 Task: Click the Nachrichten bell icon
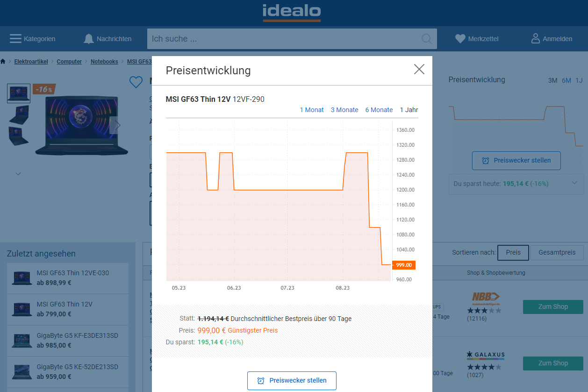(x=89, y=39)
